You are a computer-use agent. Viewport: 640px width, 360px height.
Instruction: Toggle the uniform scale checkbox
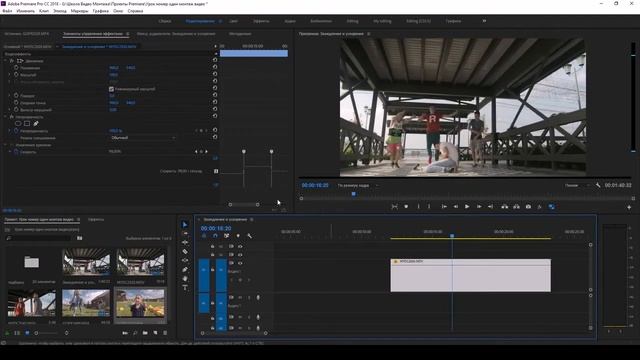click(x=111, y=89)
